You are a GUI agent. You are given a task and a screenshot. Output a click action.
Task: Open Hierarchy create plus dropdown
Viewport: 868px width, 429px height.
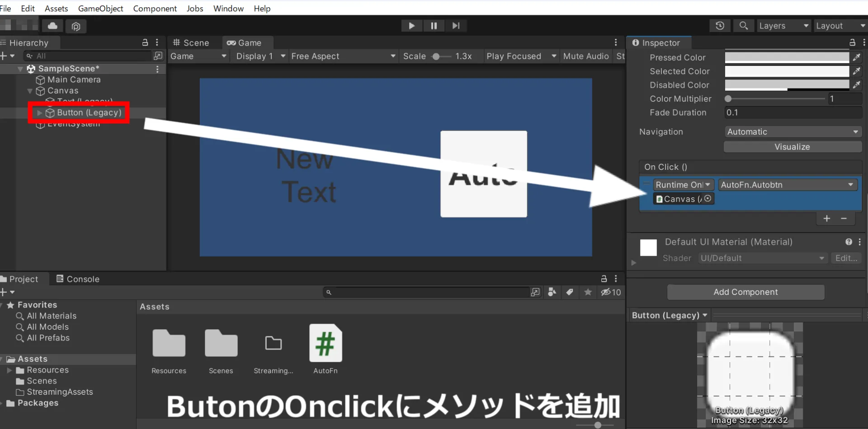pos(8,56)
